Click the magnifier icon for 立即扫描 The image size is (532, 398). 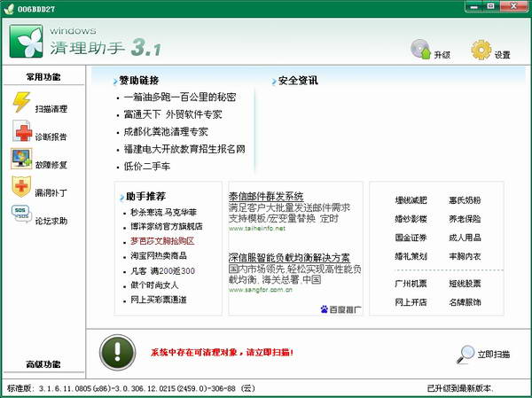[465, 355]
